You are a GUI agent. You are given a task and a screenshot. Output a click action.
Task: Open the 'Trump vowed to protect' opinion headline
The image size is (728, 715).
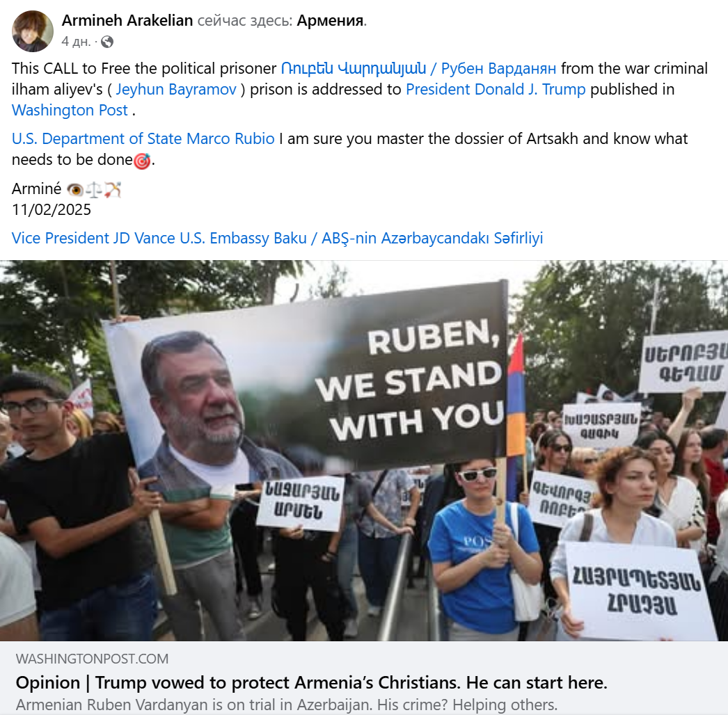click(x=312, y=682)
